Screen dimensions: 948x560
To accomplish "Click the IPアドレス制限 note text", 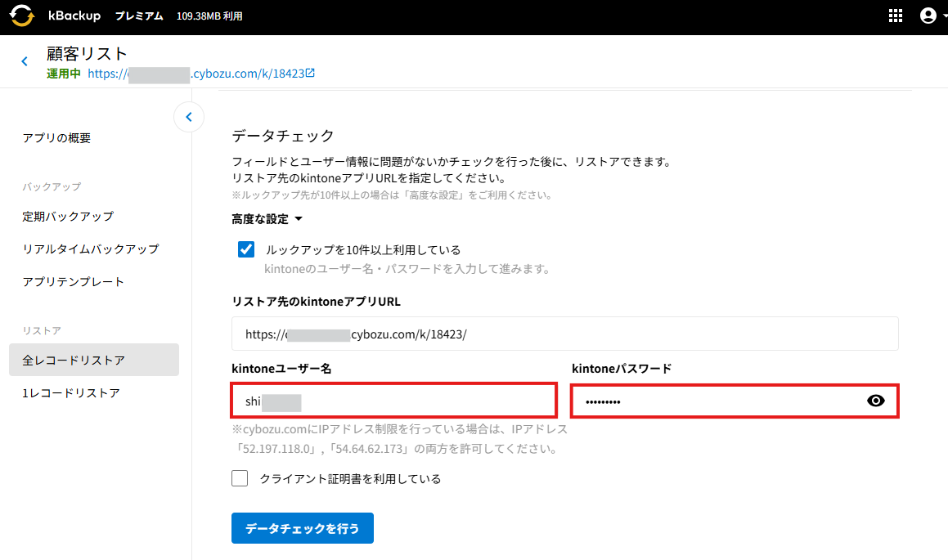I will coord(400,438).
